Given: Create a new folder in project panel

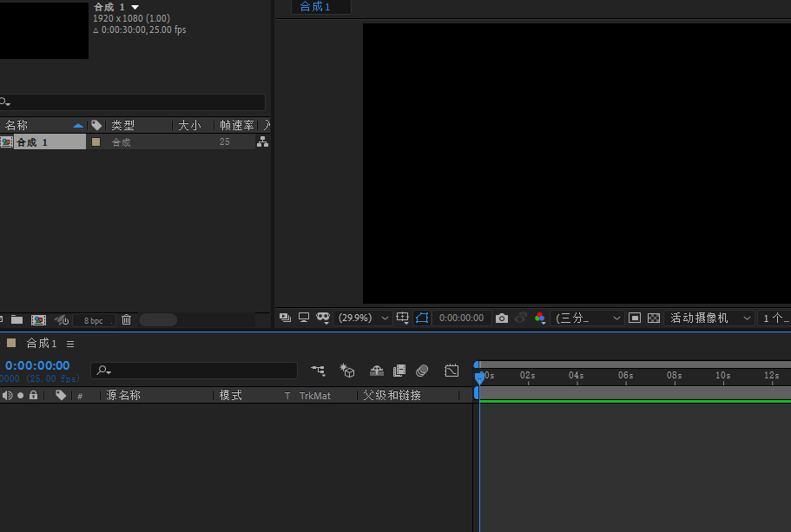Looking at the screenshot, I should 16,320.
